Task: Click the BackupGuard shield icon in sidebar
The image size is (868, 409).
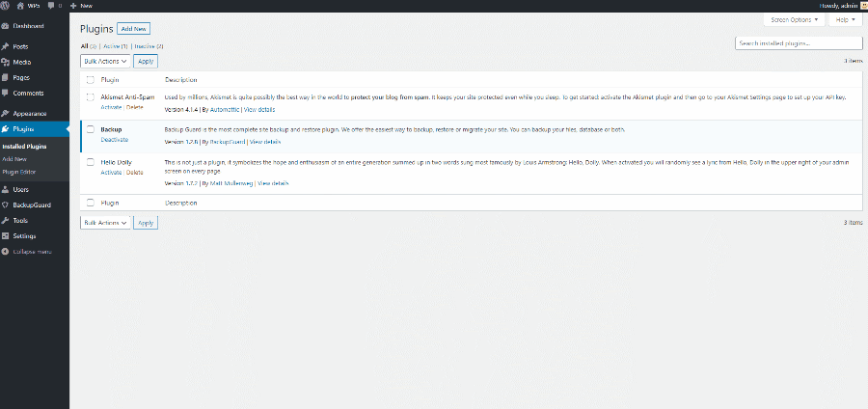Action: (5, 204)
